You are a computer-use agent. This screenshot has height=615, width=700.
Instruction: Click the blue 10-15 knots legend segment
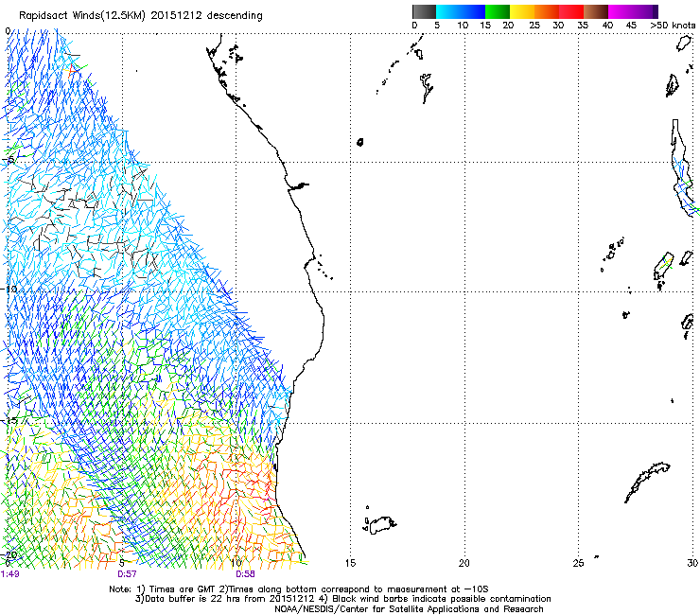(473, 11)
